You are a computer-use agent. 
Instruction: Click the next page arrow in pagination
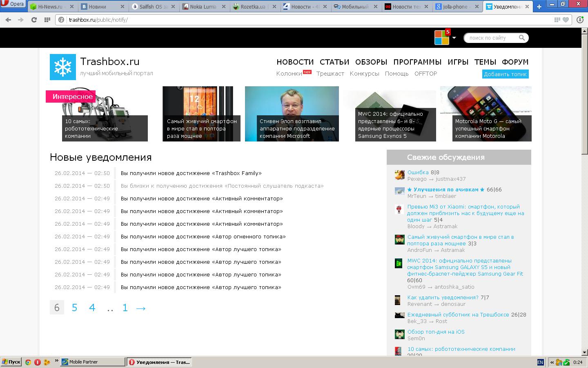click(x=141, y=308)
